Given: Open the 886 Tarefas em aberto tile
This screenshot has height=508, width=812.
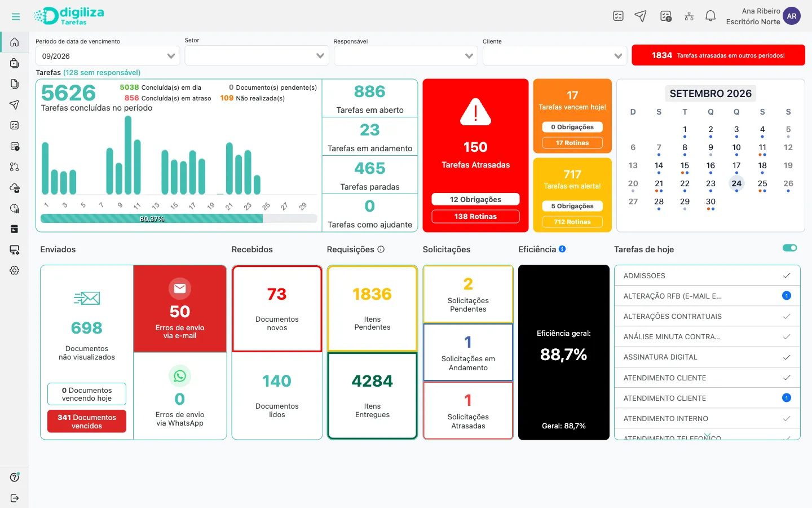Looking at the screenshot, I should pyautogui.click(x=370, y=98).
